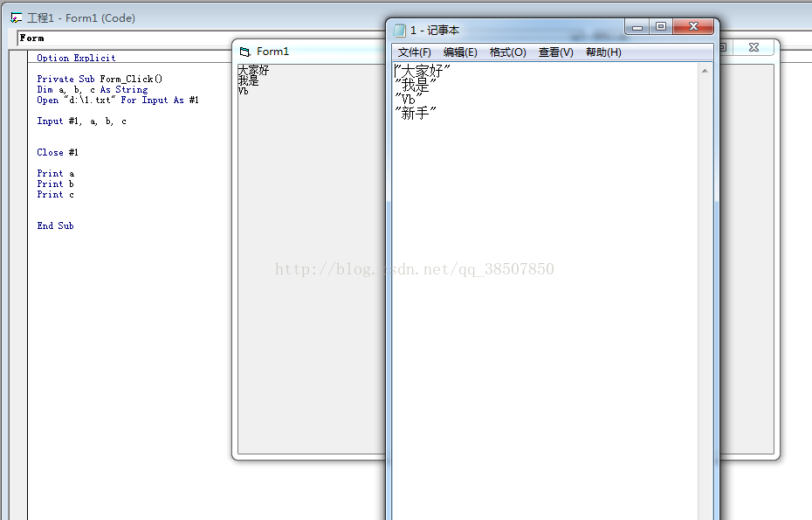Minimize the Notepad window

pyautogui.click(x=637, y=27)
